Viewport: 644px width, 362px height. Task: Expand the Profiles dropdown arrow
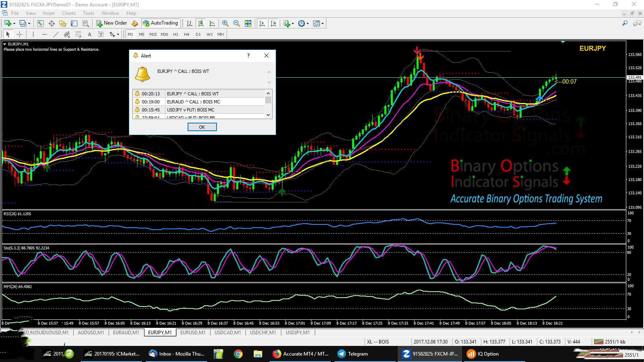(29, 23)
